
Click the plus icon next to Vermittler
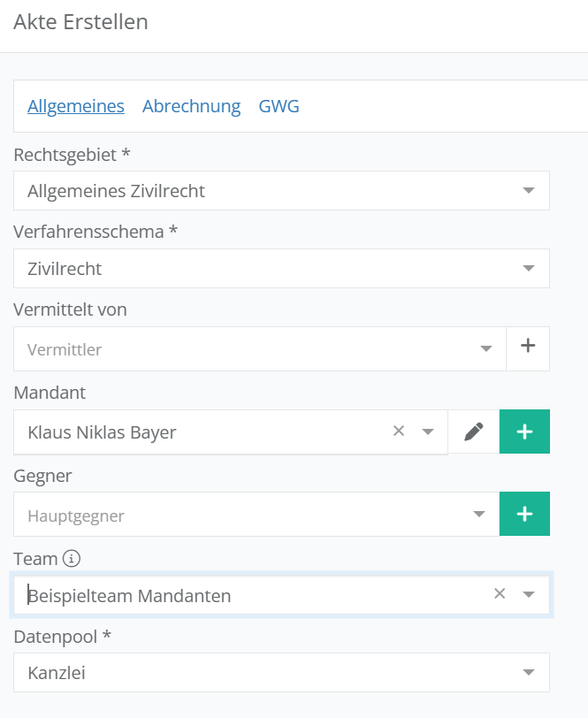tap(528, 348)
